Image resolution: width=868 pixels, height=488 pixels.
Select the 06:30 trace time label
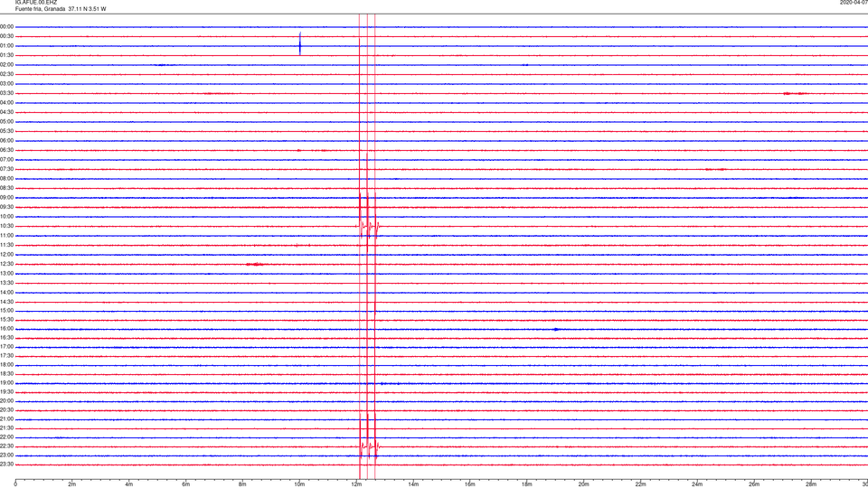[x=6, y=150]
